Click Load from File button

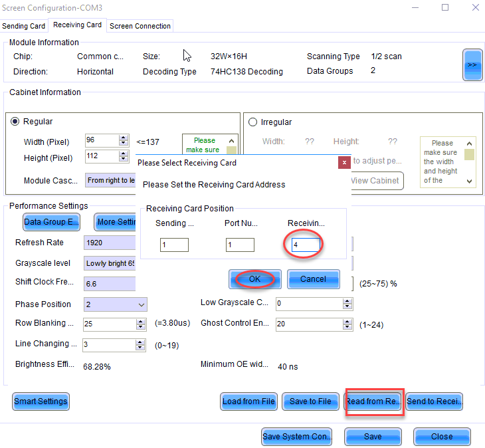point(248,401)
